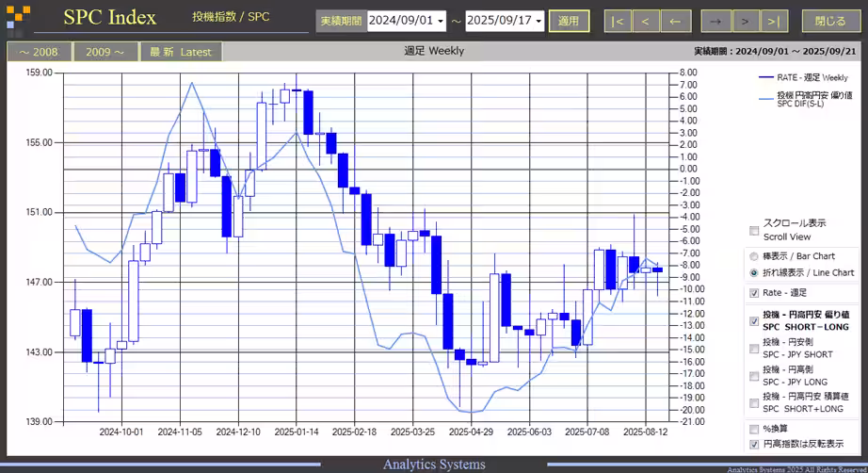Screen dimensions: 868x473
Task: Click the RATE - 週足 Weekly legend entry
Action: pos(804,77)
